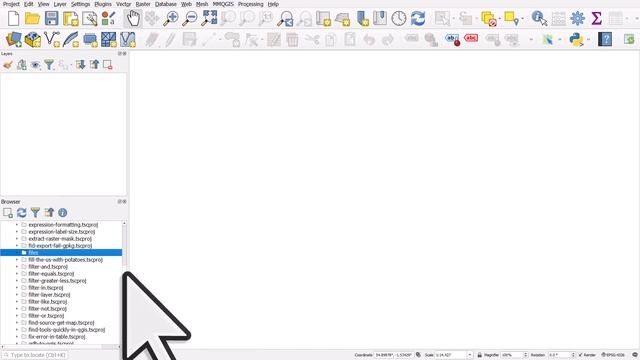Click the New Mesh Layer icon
This screenshot has height=360, width=640.
tap(109, 40)
